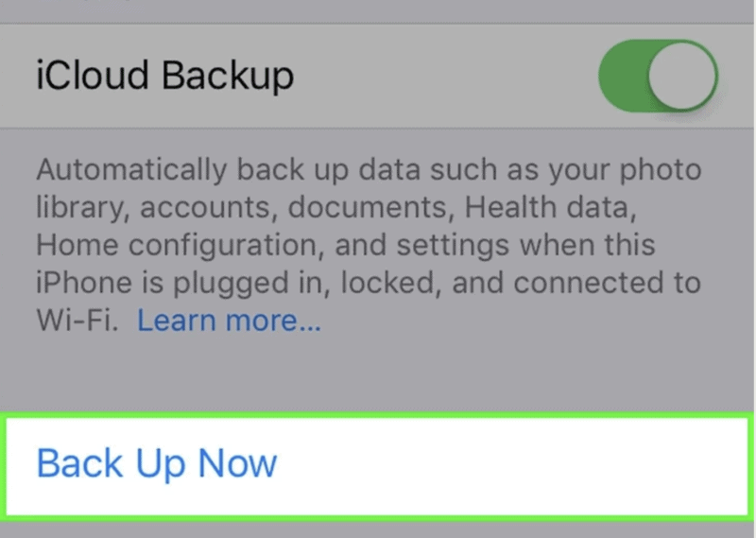Start a backup with Back Up Now
Screen dimensions: 756x538
157,463
